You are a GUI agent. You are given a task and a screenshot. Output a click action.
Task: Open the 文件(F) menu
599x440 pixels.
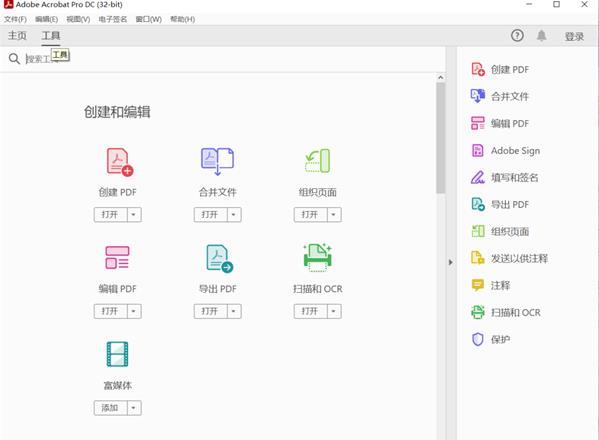[x=15, y=19]
